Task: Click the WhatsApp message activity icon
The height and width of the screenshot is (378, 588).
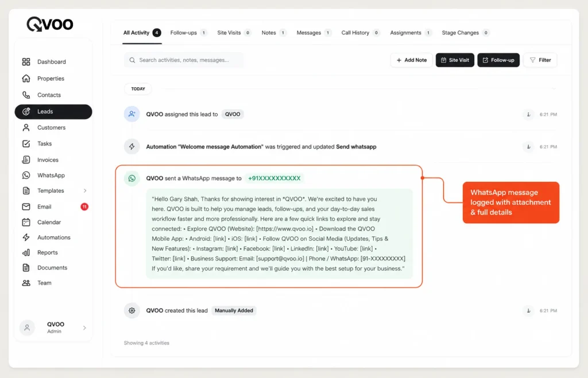Action: (131, 178)
